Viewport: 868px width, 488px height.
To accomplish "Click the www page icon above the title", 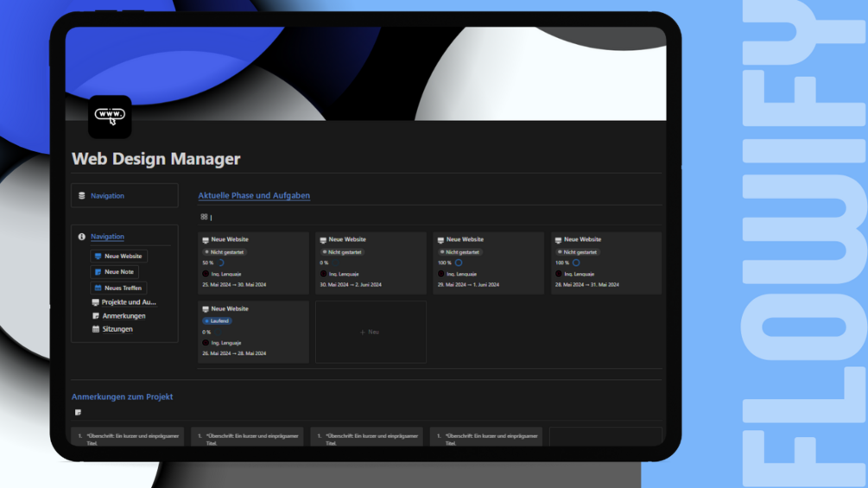I will coord(110,117).
